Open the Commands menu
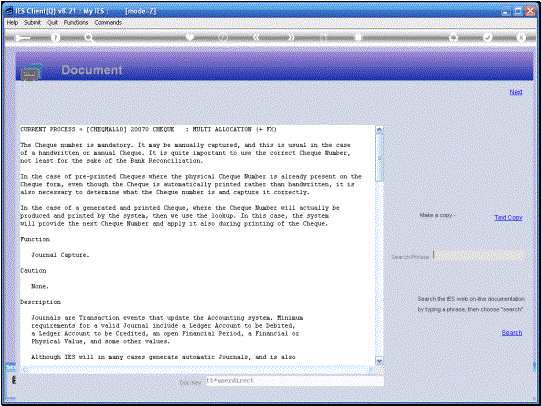The height and width of the screenshot is (406, 541). [108, 22]
